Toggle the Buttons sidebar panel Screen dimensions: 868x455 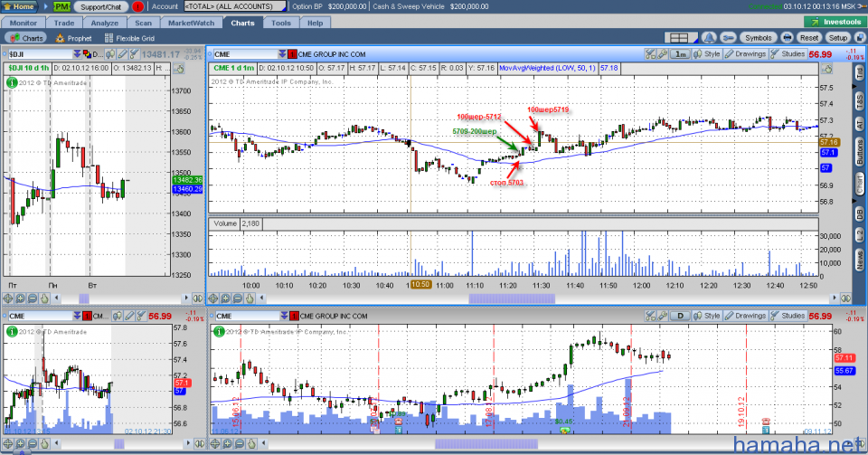(859, 152)
